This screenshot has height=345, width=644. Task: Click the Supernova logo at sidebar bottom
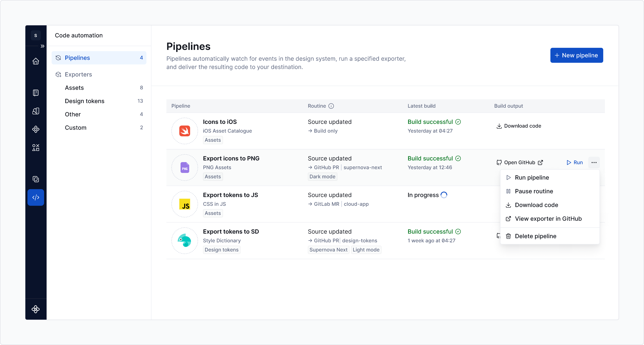coord(36,309)
